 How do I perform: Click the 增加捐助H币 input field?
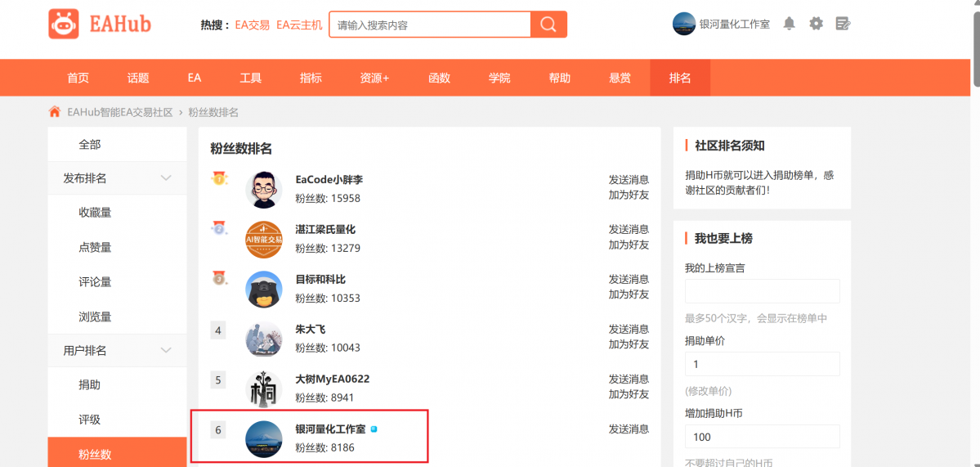(x=763, y=437)
